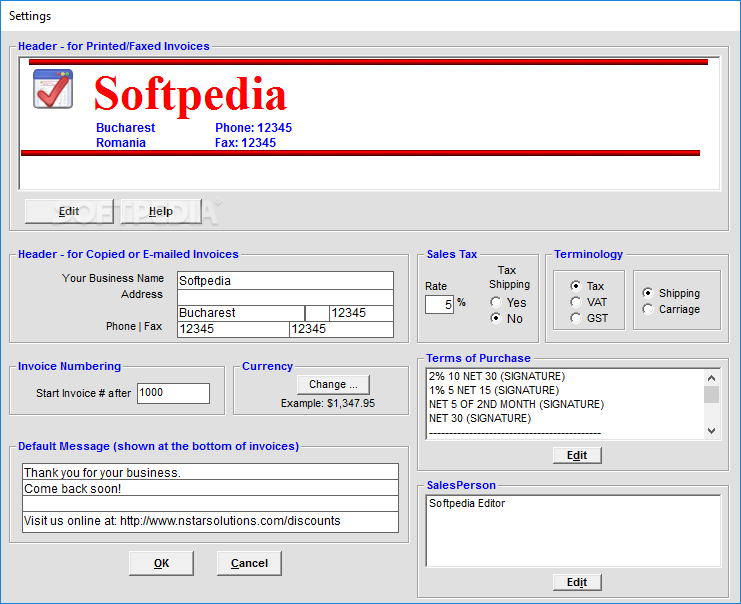Click the Bucharest city field
741x604 pixels.
241,313
